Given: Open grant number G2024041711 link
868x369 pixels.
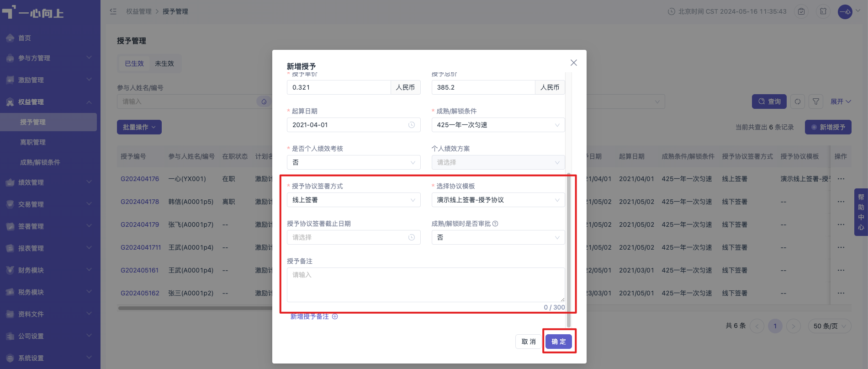Looking at the screenshot, I should click(141, 247).
